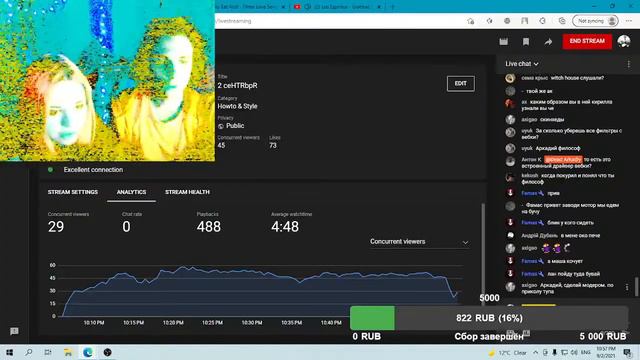Click the bookmark icon beside END STREAM
640x360 pixels.
coord(526,41)
